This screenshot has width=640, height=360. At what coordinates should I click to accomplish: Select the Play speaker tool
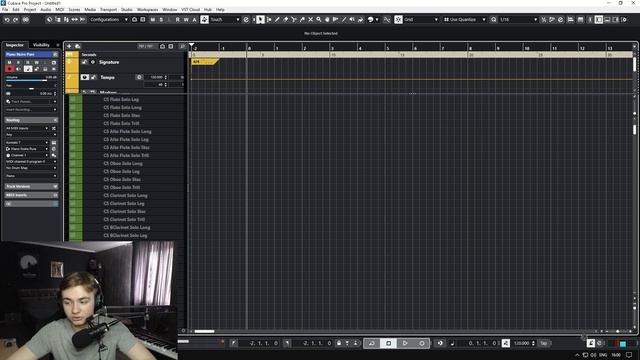[x=352, y=20]
